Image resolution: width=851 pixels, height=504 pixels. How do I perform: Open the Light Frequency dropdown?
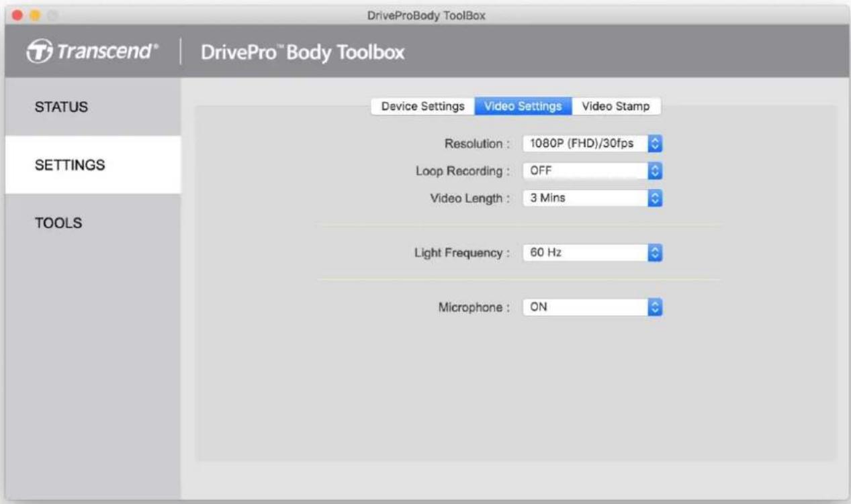click(x=592, y=253)
